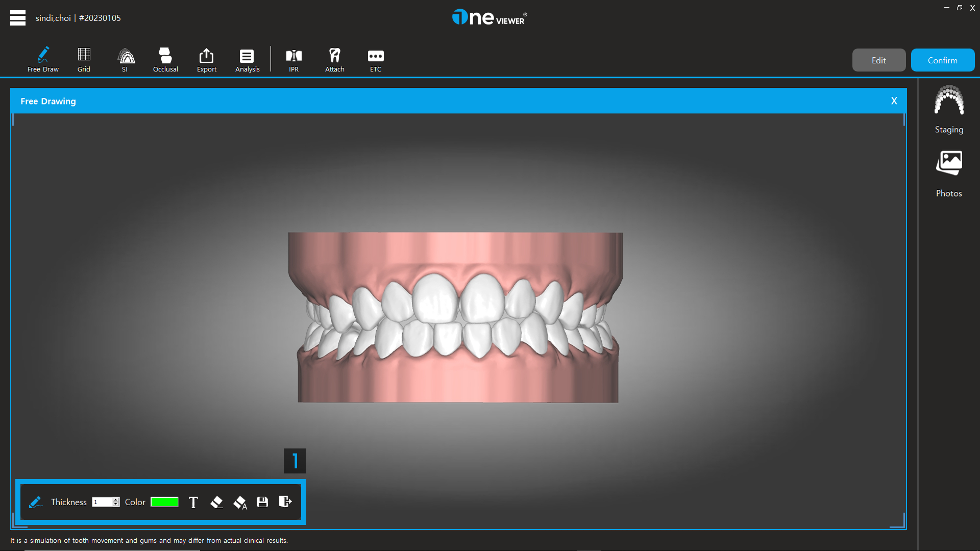
Task: Open the green Color swatch picker
Action: point(164,502)
